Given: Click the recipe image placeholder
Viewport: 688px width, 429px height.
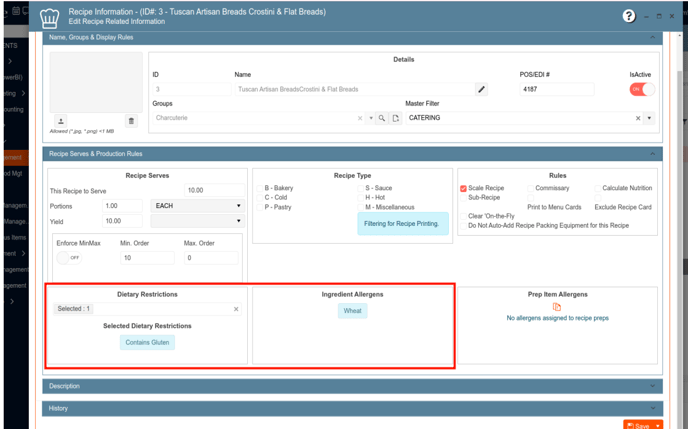Looking at the screenshot, I should [96, 82].
